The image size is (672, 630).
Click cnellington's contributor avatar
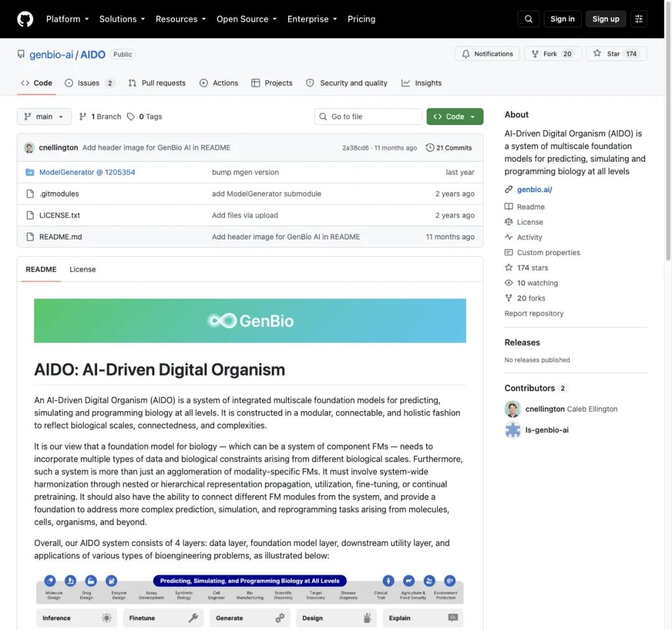(x=513, y=409)
